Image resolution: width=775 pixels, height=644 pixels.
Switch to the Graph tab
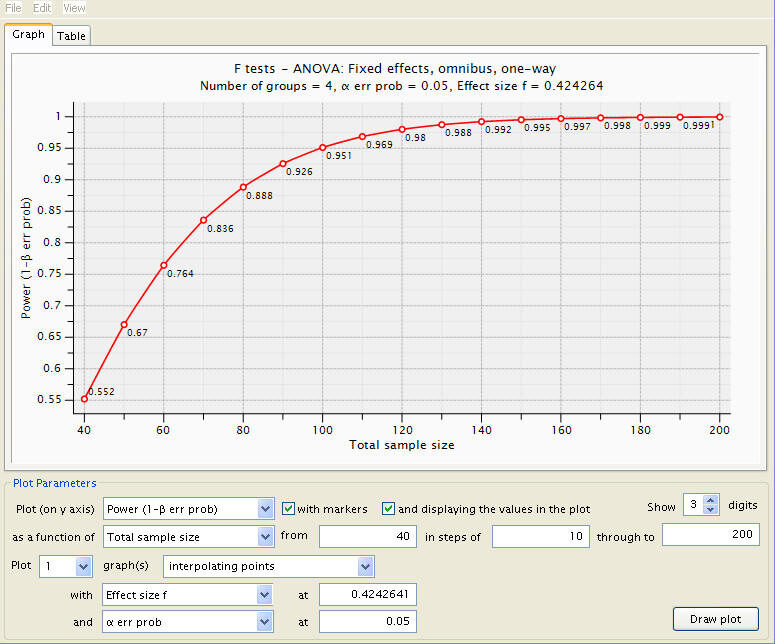(28, 35)
